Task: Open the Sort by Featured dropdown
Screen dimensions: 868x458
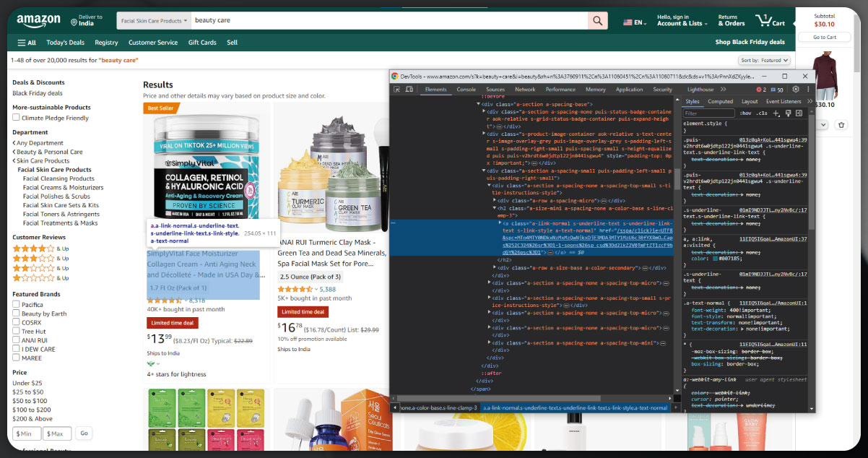Action: [x=764, y=61]
